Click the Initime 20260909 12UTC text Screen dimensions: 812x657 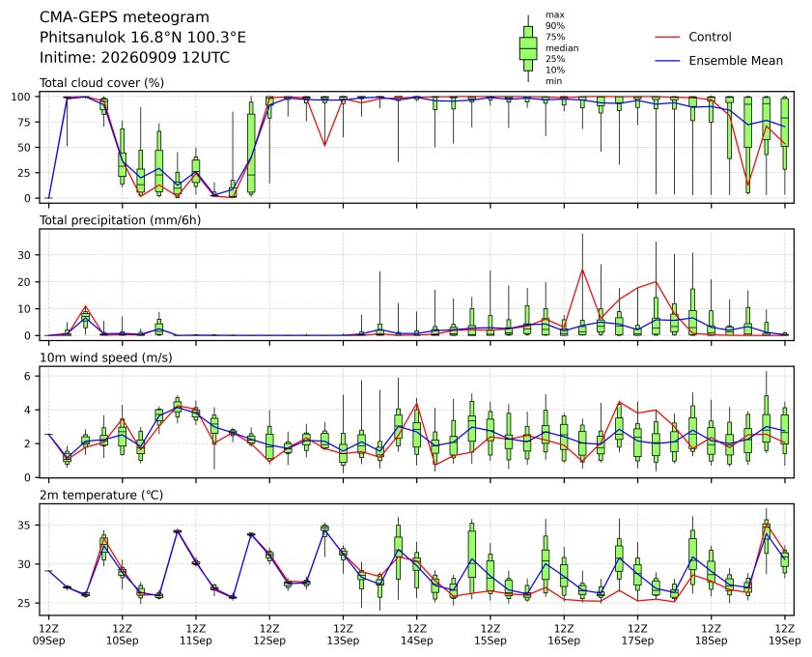coord(134,57)
